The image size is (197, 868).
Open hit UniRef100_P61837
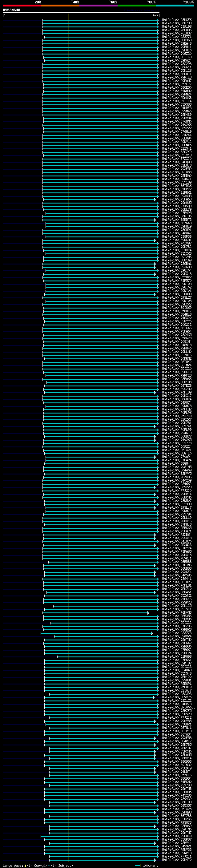point(177,33)
